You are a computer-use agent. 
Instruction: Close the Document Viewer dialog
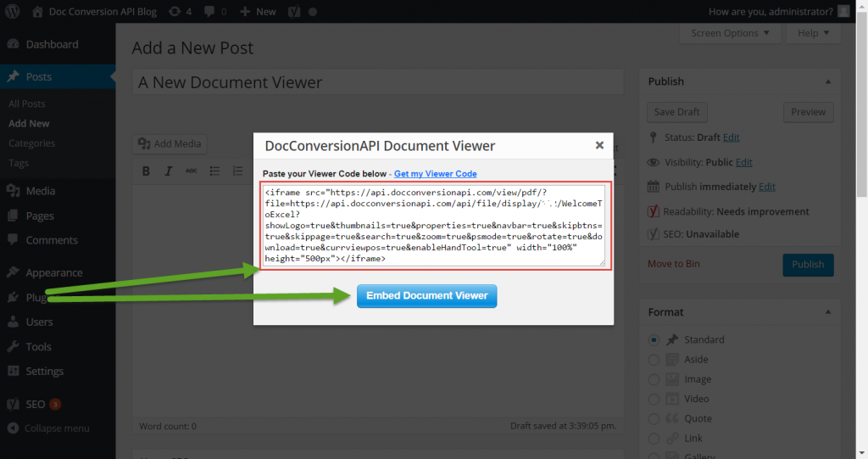click(599, 145)
